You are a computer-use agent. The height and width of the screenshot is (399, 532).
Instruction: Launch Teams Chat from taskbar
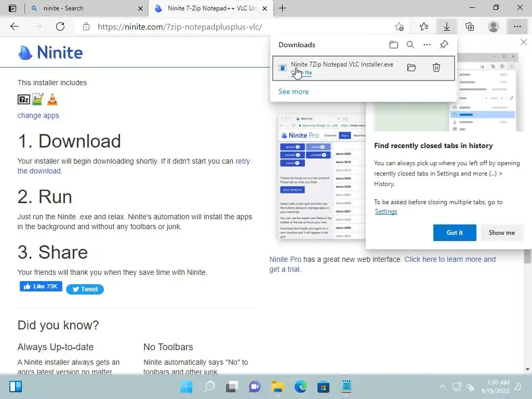click(255, 387)
